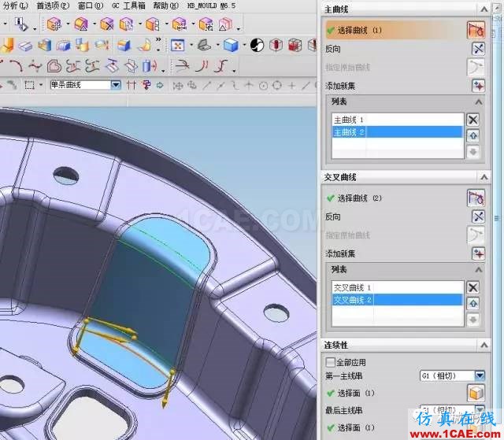Click the linear dimension face icon with arrows
Viewport: 504px width, 440px height.
click(180, 24)
